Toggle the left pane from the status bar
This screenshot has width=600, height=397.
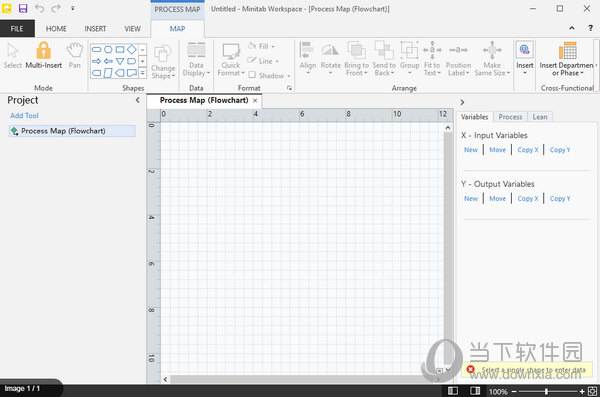[453, 390]
